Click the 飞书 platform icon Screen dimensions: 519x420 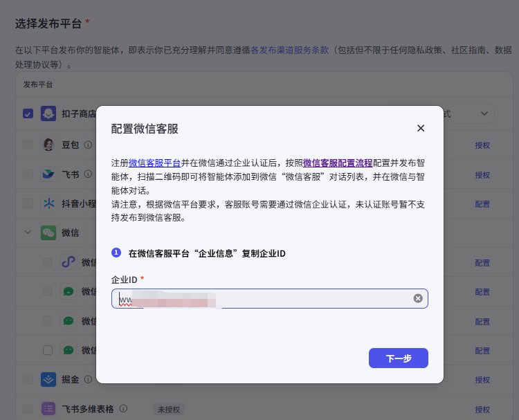point(48,174)
